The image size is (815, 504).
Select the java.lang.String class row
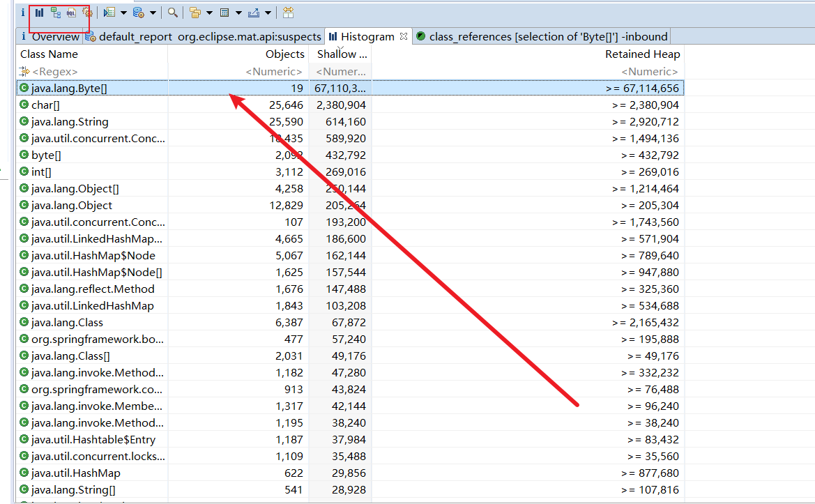(70, 122)
